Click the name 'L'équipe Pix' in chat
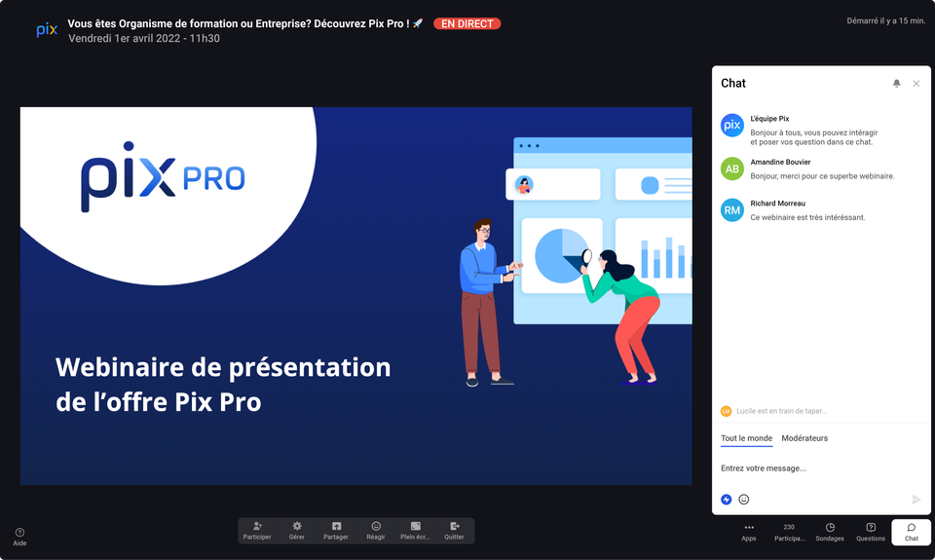 (769, 119)
